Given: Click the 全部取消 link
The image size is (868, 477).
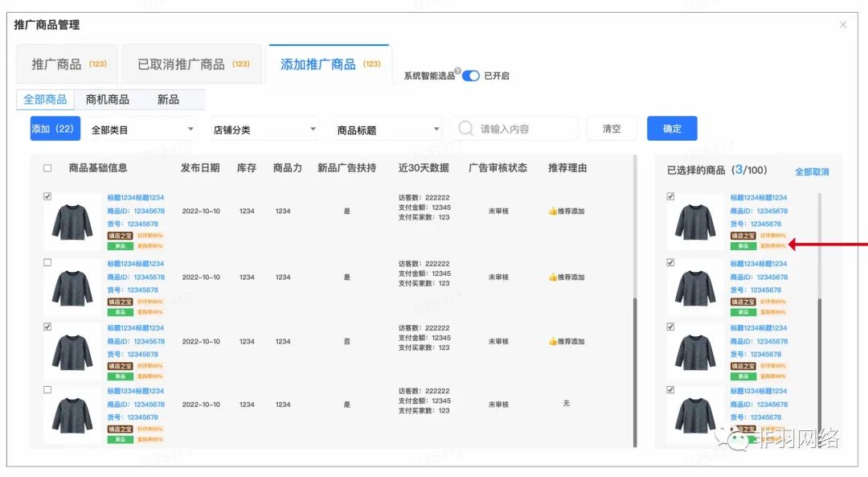Looking at the screenshot, I should tap(812, 171).
